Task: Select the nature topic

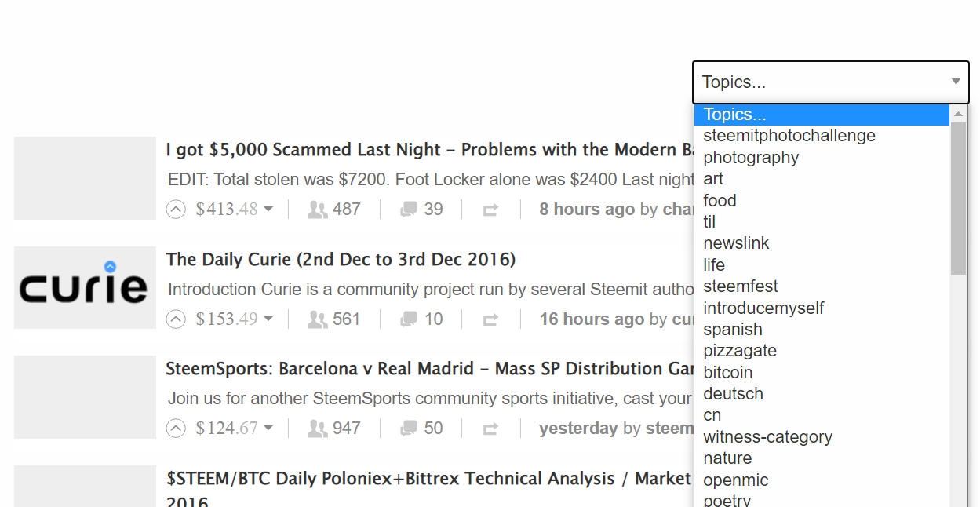Action: tap(822, 458)
